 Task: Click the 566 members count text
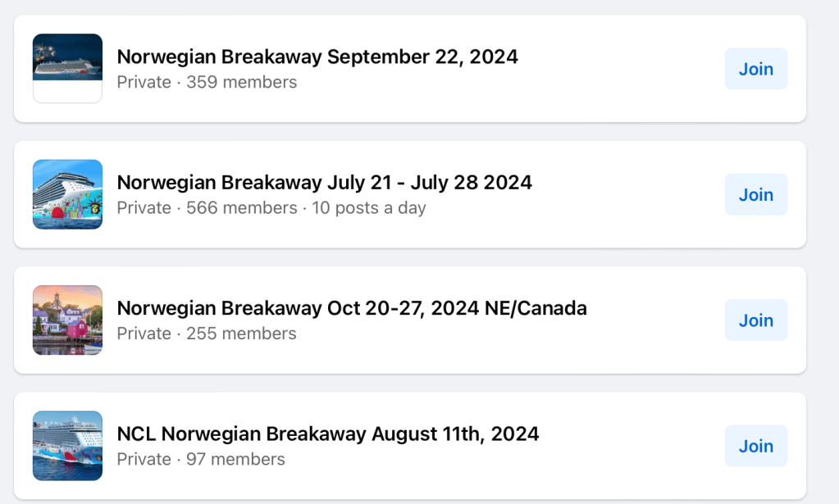click(241, 208)
